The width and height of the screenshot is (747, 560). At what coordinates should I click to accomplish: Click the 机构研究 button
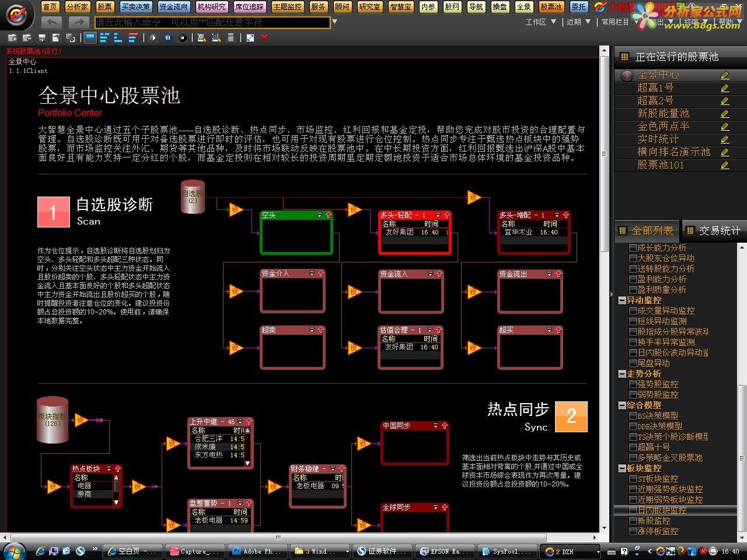[x=211, y=7]
